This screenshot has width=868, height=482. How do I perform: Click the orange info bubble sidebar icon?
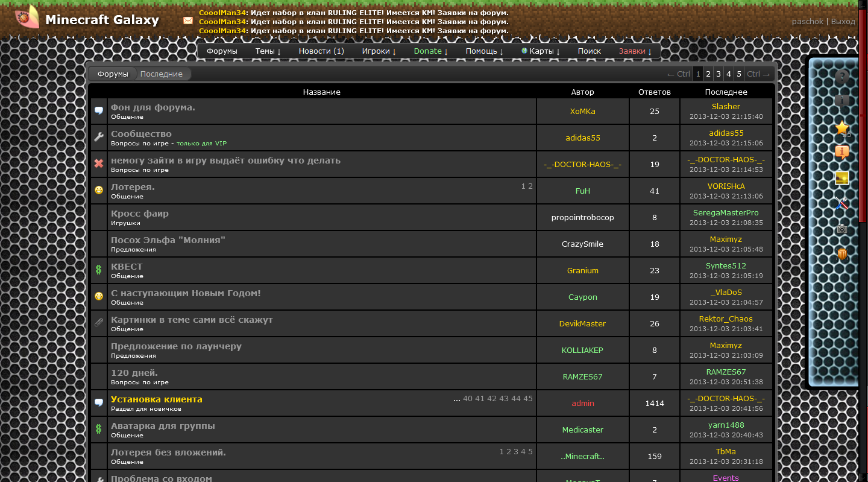pos(842,152)
